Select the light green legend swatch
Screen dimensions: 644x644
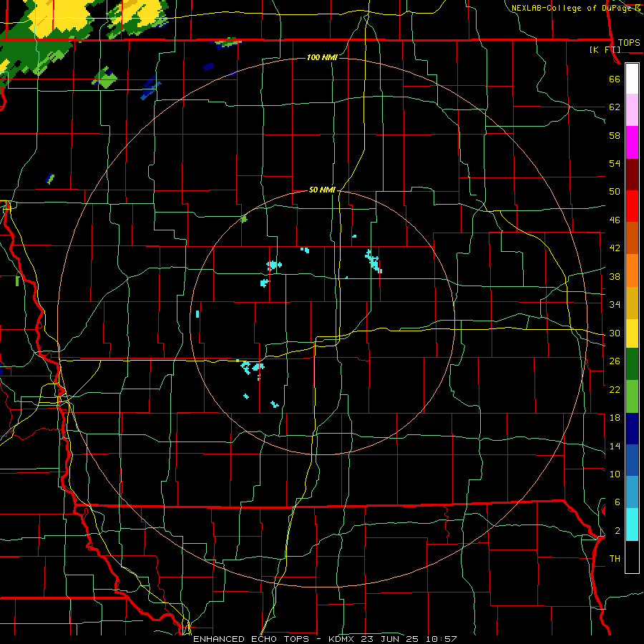(632, 396)
